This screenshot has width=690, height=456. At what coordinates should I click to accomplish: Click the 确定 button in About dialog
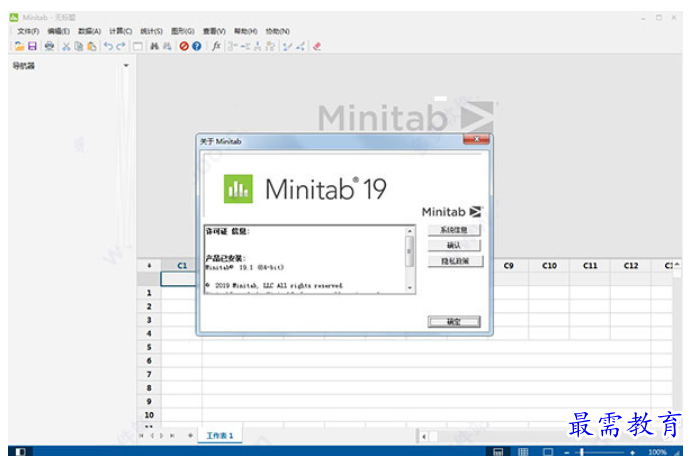click(454, 322)
